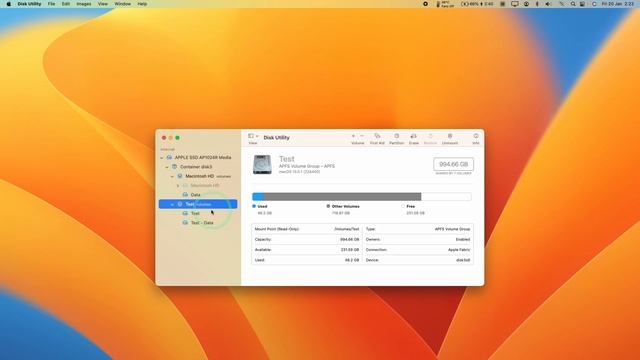Click the Macintosh HD volumes group icon

[x=180, y=176]
